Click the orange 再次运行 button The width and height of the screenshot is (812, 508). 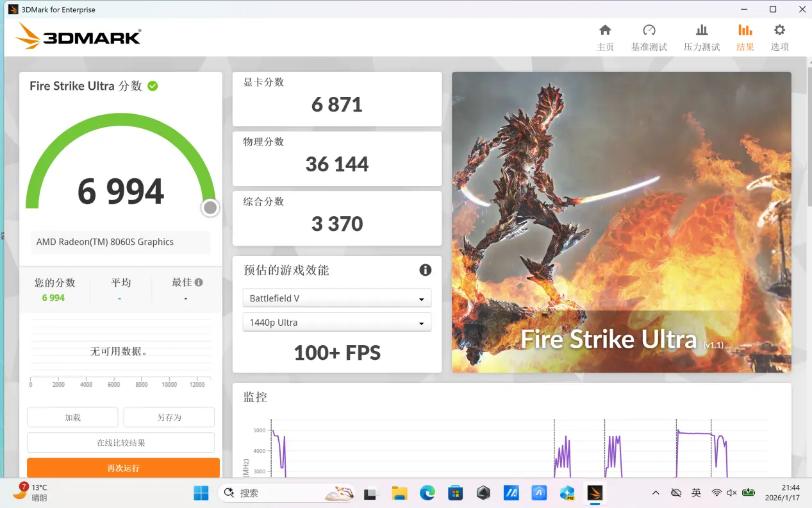(123, 468)
